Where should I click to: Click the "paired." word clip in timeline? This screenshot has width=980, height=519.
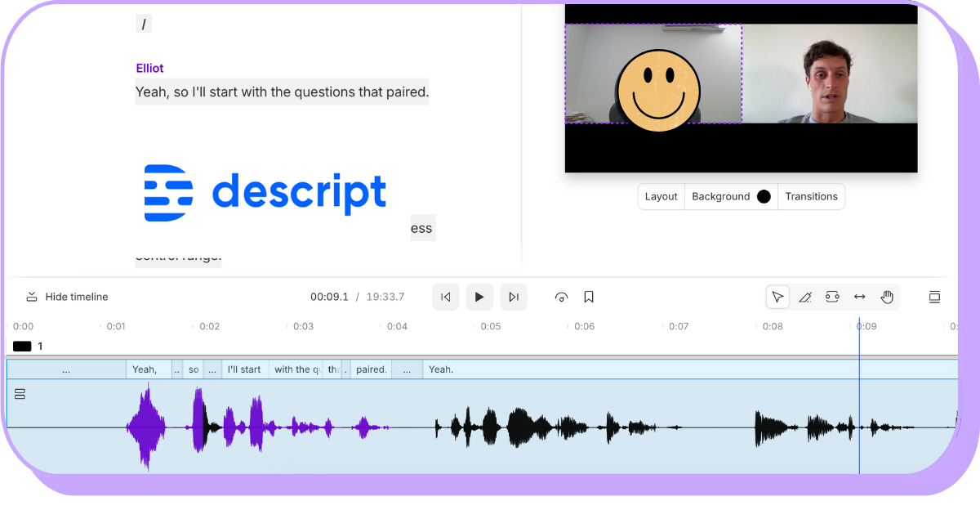pos(371,369)
